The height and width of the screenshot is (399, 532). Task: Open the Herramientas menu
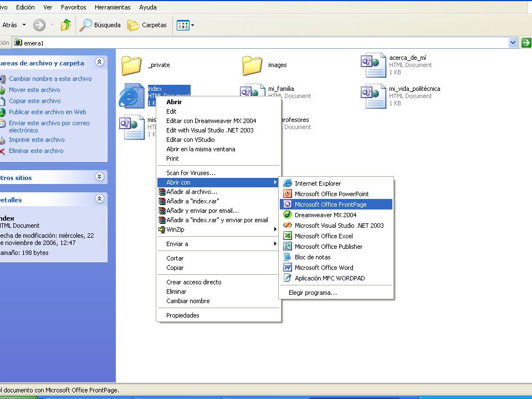[x=112, y=7]
